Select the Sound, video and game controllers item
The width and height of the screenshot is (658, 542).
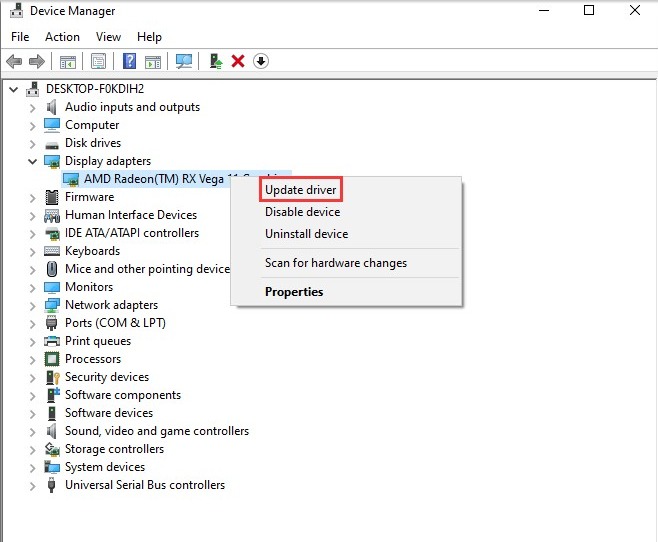(157, 431)
